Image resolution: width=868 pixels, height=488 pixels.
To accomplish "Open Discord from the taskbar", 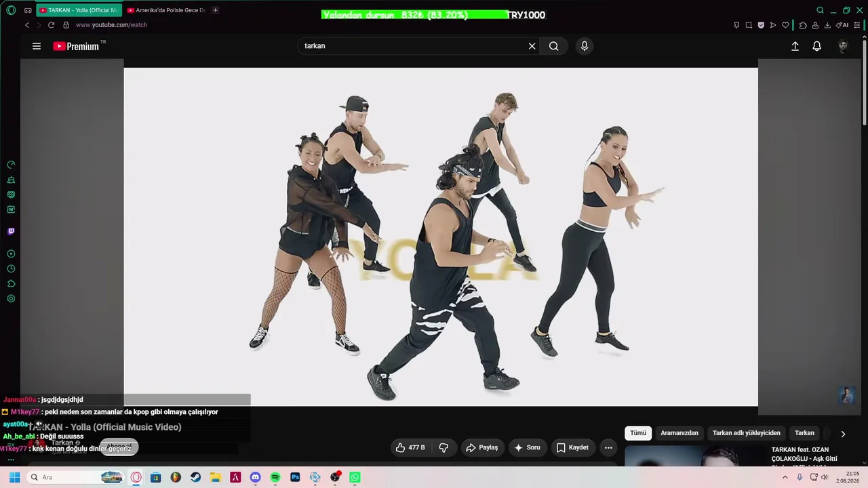I will (x=256, y=477).
